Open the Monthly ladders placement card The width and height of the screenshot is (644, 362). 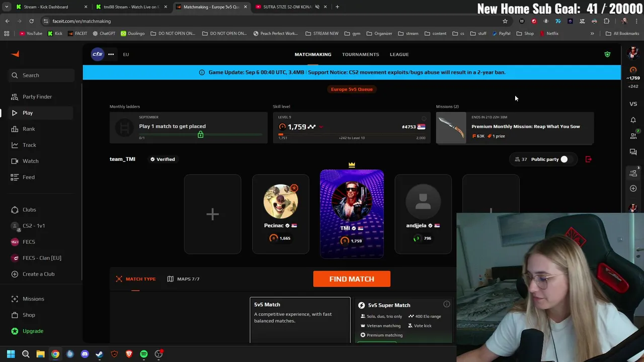coord(189,128)
